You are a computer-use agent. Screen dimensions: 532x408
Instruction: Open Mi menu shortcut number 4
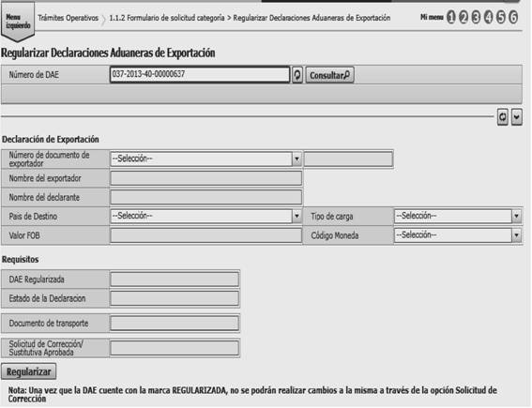(489, 17)
